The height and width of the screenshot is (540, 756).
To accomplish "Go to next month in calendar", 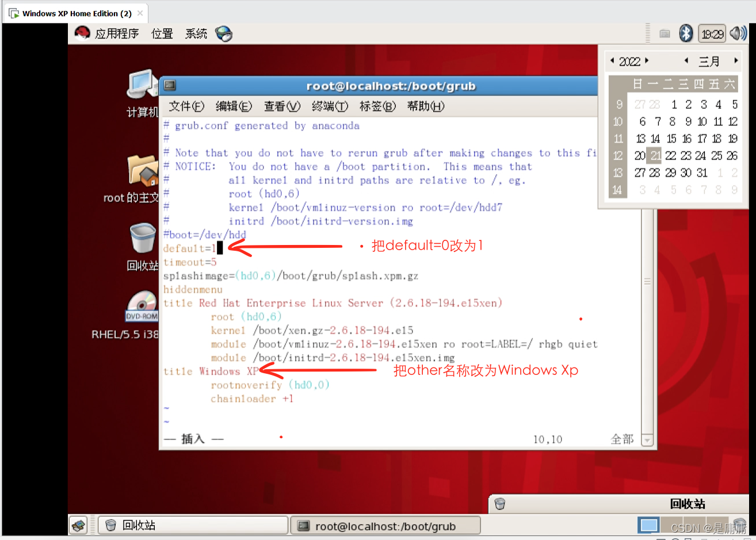I will (736, 60).
